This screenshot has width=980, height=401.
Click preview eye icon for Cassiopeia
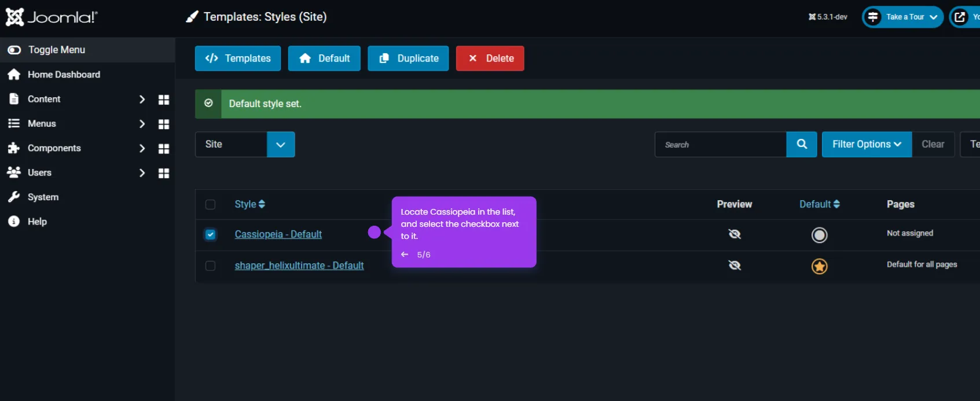pyautogui.click(x=735, y=234)
